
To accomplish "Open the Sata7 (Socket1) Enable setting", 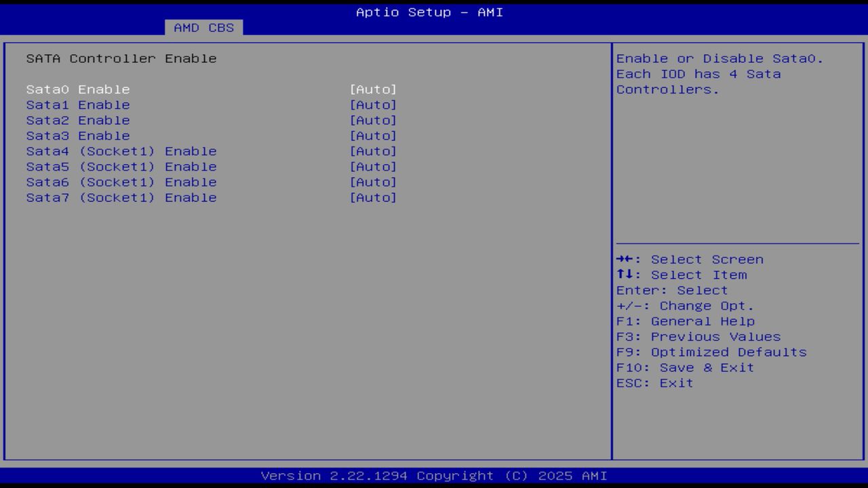I will tap(121, 197).
